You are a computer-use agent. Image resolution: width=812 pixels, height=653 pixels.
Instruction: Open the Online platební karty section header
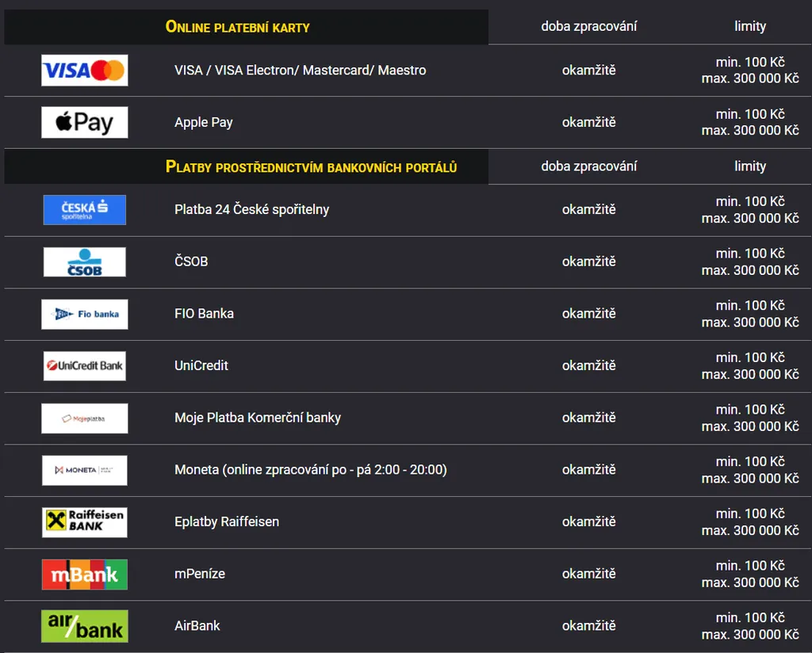237,27
